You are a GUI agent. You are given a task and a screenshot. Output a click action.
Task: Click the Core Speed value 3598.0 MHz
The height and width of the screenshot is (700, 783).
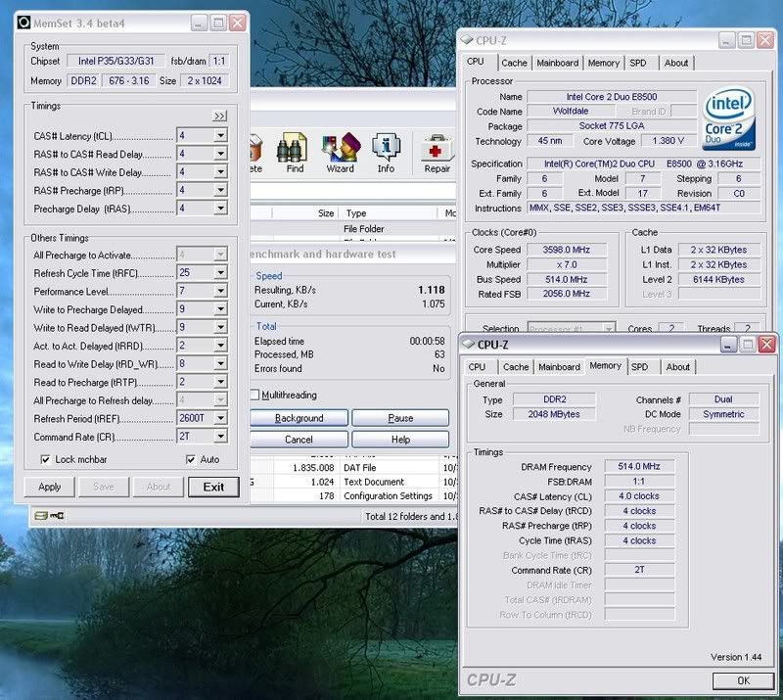[x=567, y=250]
